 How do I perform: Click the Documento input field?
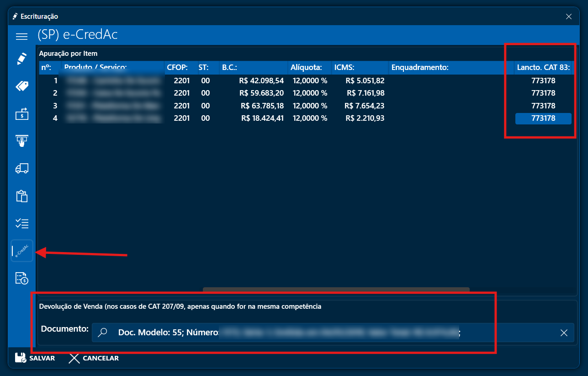(320, 333)
